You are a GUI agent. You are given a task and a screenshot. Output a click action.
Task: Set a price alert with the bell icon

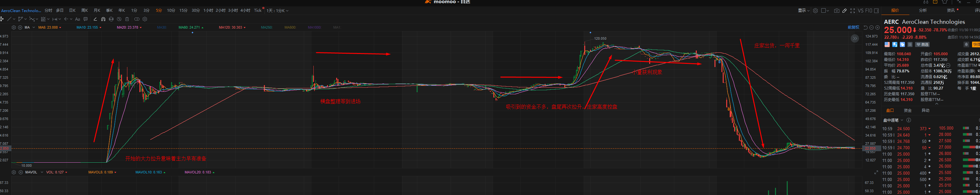coord(966,44)
